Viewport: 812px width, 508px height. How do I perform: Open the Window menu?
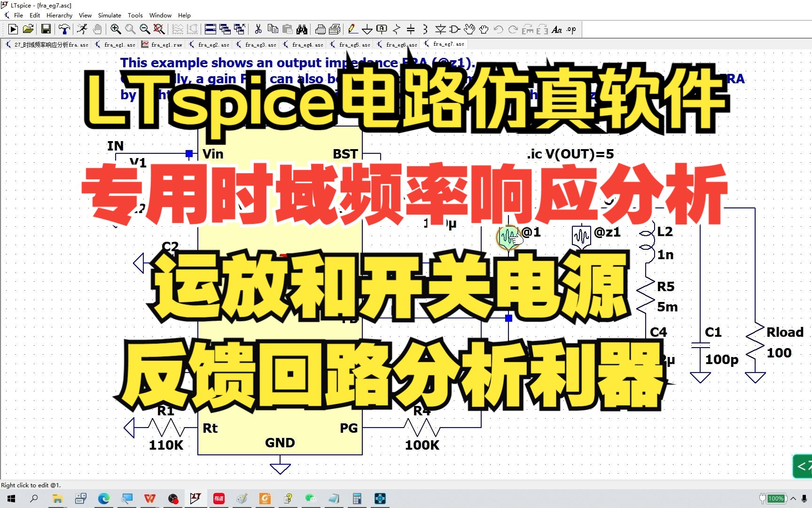(x=160, y=15)
